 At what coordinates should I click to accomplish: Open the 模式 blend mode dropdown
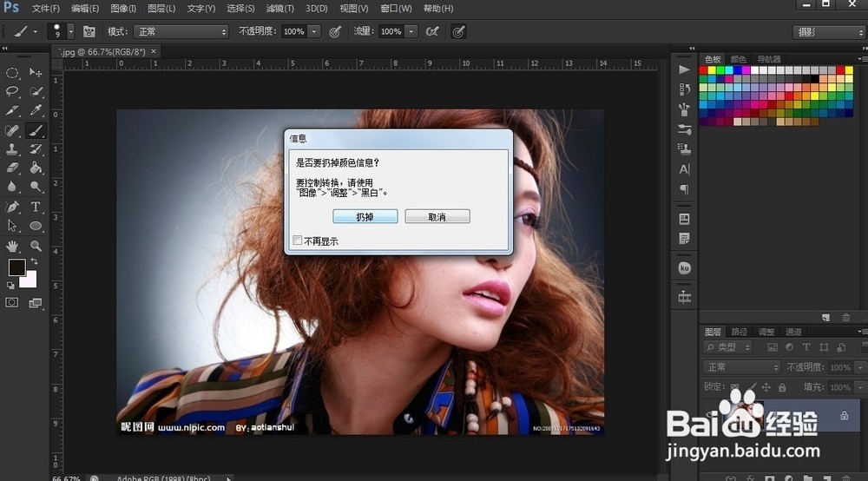coord(181,31)
